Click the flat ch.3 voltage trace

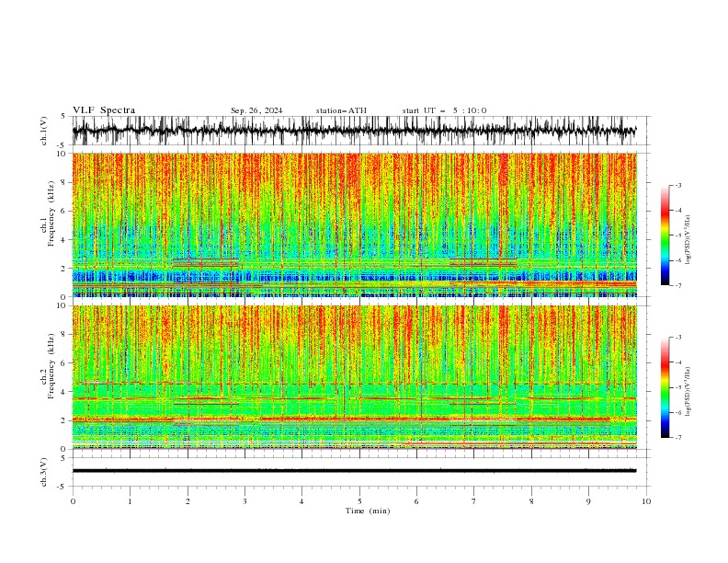click(354, 471)
